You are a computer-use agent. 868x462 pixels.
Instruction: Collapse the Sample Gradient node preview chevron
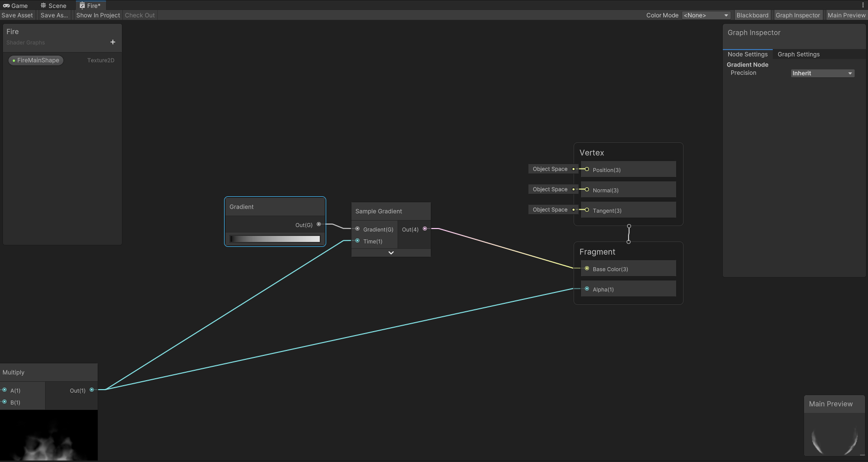[391, 253]
